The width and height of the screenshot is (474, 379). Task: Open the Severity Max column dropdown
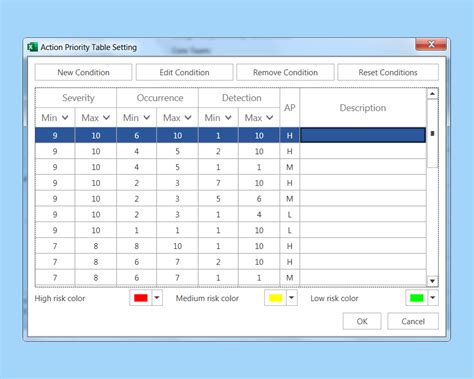[x=106, y=117]
